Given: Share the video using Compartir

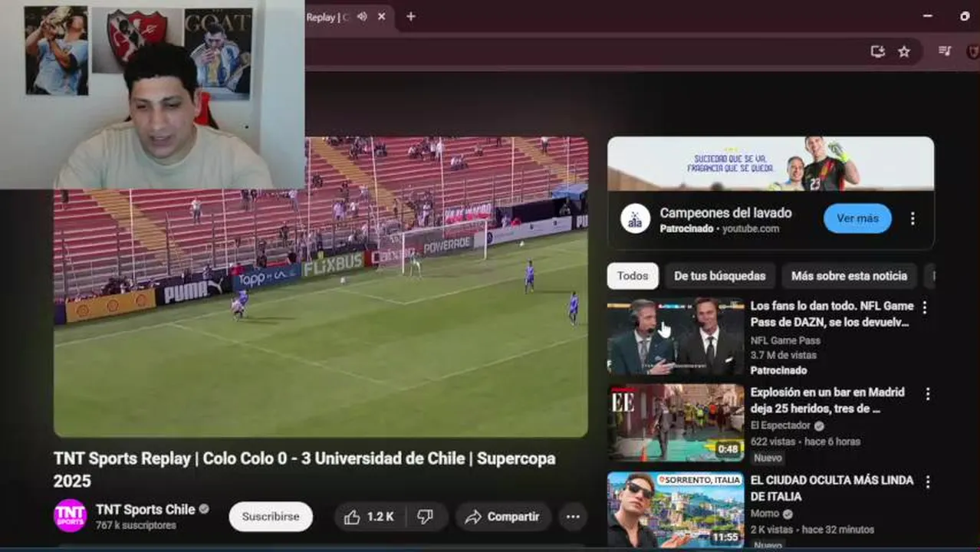Looking at the screenshot, I should (x=503, y=517).
